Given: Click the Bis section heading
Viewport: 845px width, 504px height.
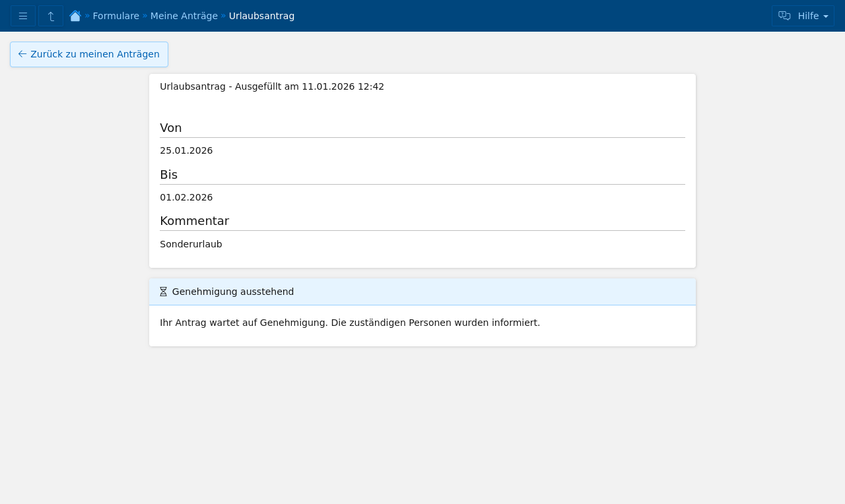Looking at the screenshot, I should point(168,175).
